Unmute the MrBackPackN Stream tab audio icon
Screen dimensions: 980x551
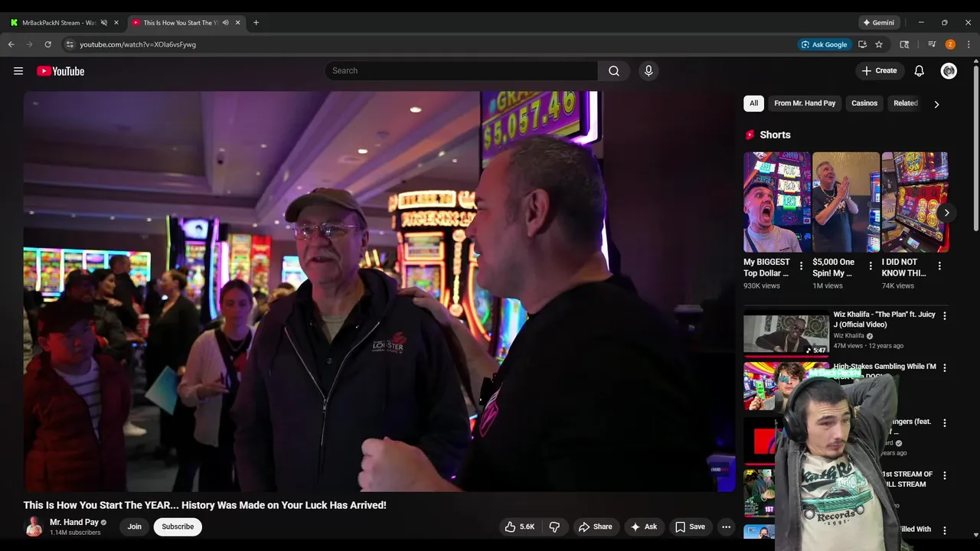pyautogui.click(x=104, y=22)
